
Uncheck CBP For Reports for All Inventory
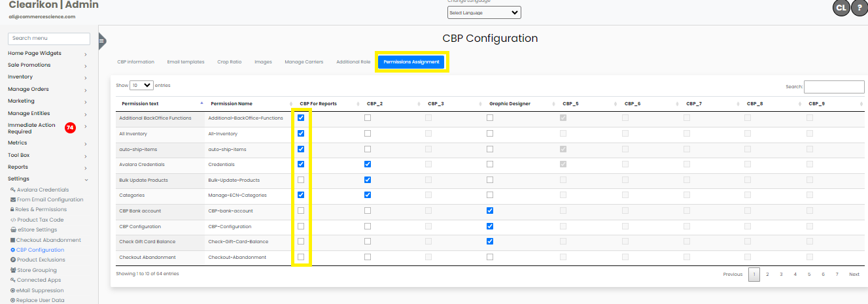pyautogui.click(x=301, y=133)
